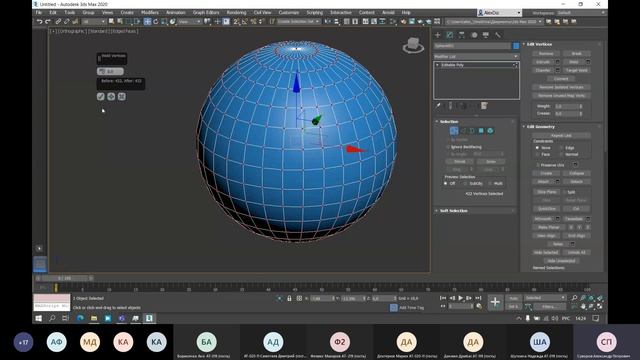Switch to Vertex sub-object level

coord(454,131)
